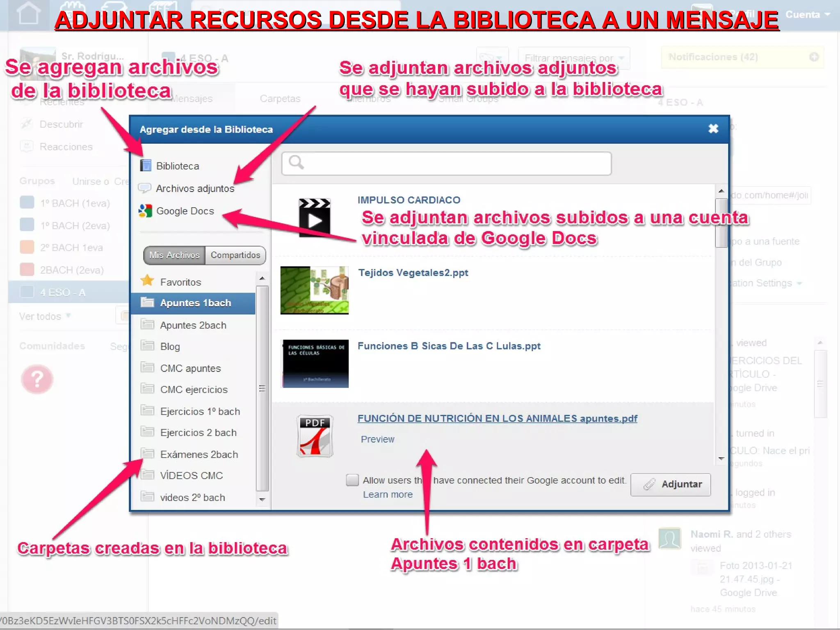The height and width of the screenshot is (630, 840).
Task: Select the IMPULSO CARDIACO video thumbnail
Action: coord(315,218)
